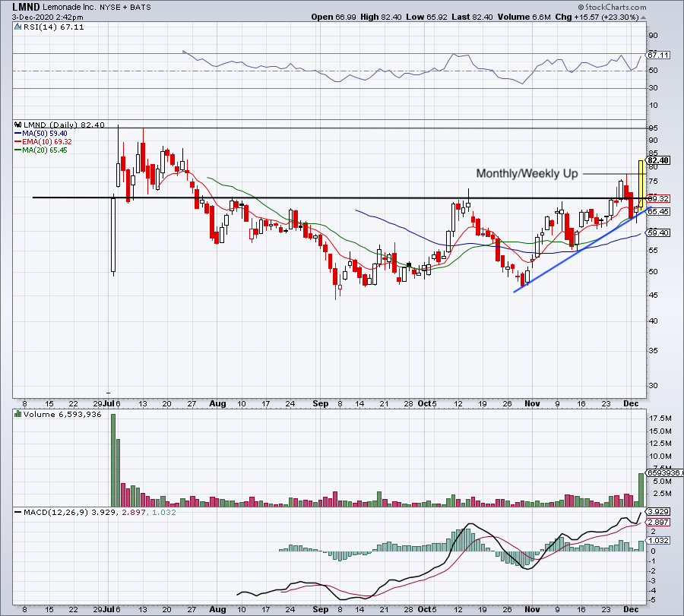The height and width of the screenshot is (616, 684).
Task: Click the 82.40 last price tag on right axis
Action: click(658, 160)
